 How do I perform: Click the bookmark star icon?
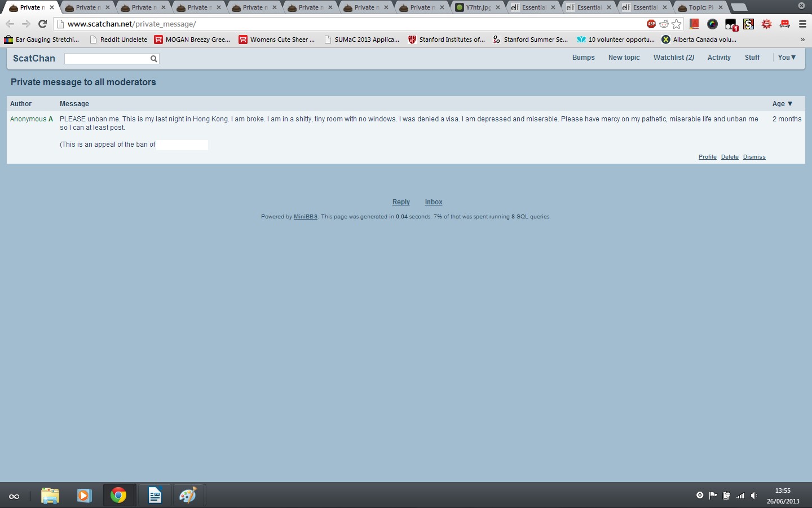[x=677, y=24]
